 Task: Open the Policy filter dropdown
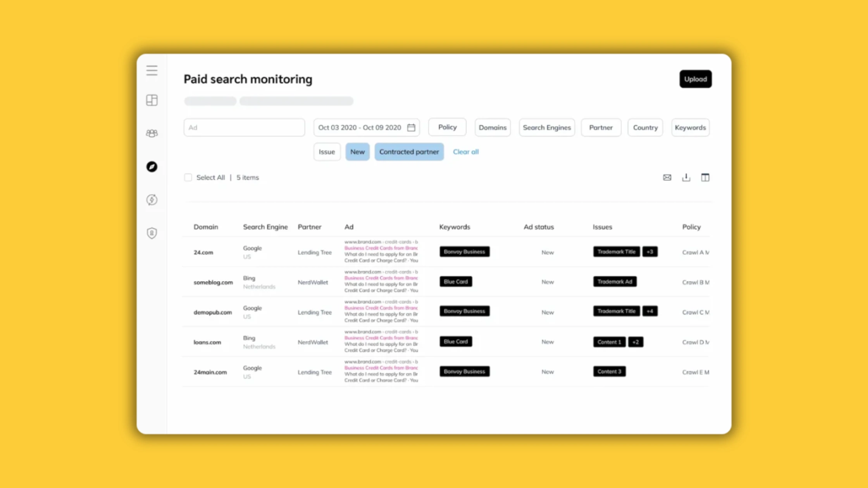tap(447, 127)
